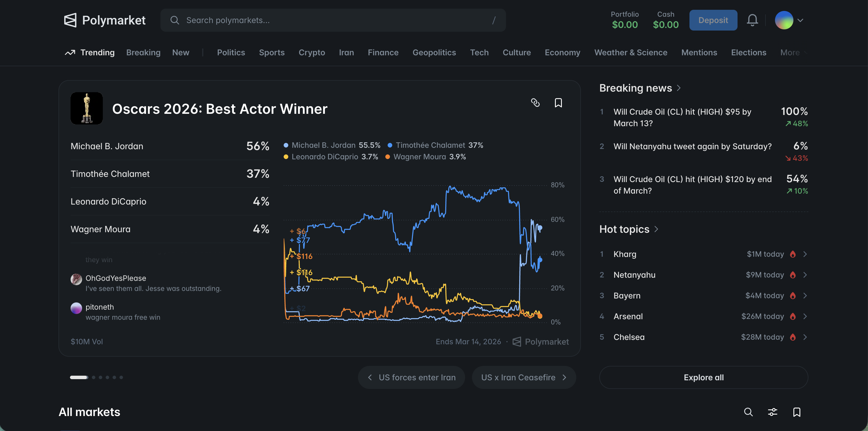Select the second carousel pagination dot
Image resolution: width=868 pixels, height=431 pixels.
click(94, 377)
